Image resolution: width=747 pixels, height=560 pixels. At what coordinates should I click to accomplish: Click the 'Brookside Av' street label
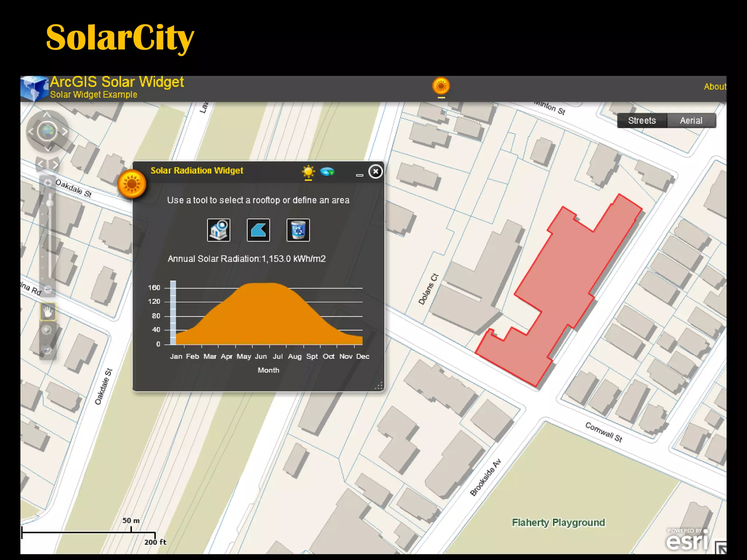click(485, 478)
